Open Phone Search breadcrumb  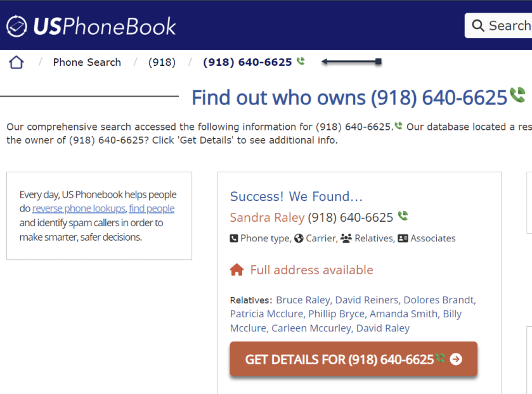[x=87, y=62]
